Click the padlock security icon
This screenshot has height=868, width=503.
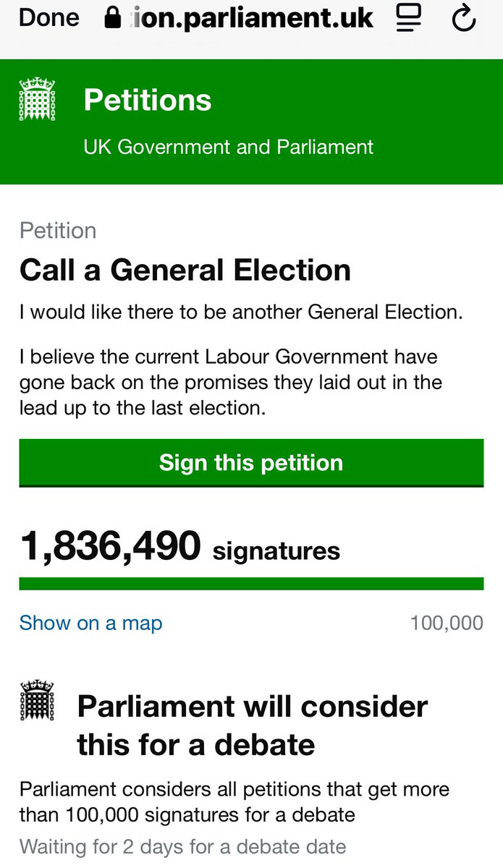(x=113, y=18)
